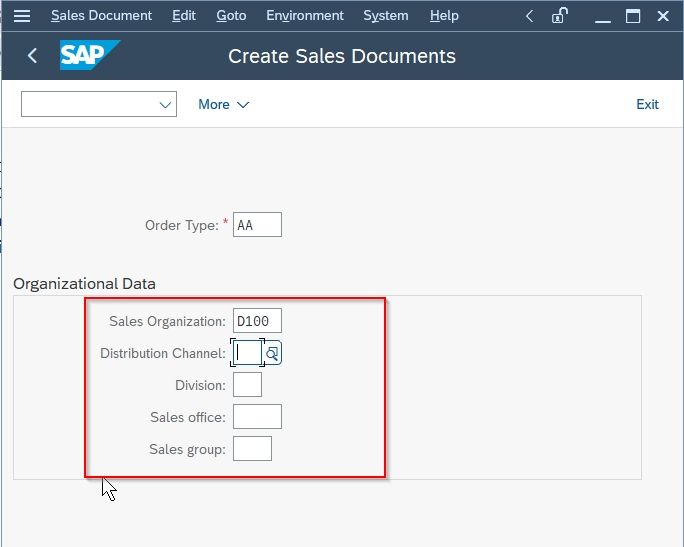Go back using the header back arrow
This screenshot has width=684, height=547.
[x=32, y=55]
